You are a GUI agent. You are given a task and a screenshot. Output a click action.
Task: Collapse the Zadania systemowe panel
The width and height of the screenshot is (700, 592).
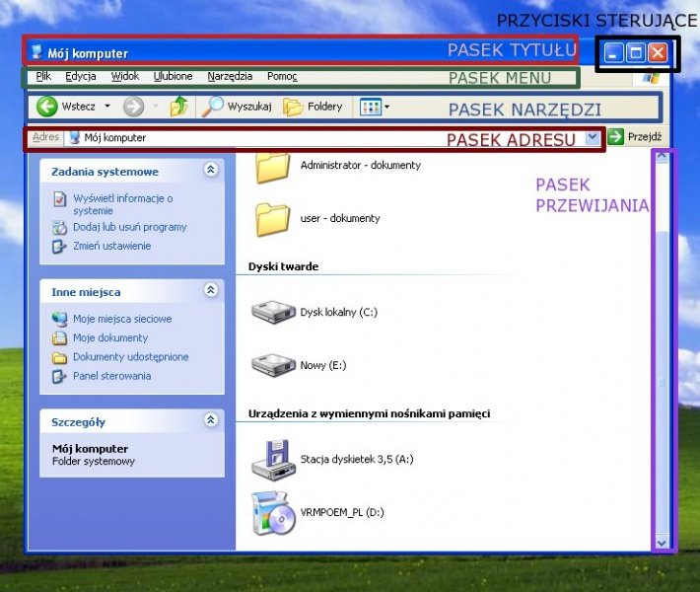click(210, 171)
